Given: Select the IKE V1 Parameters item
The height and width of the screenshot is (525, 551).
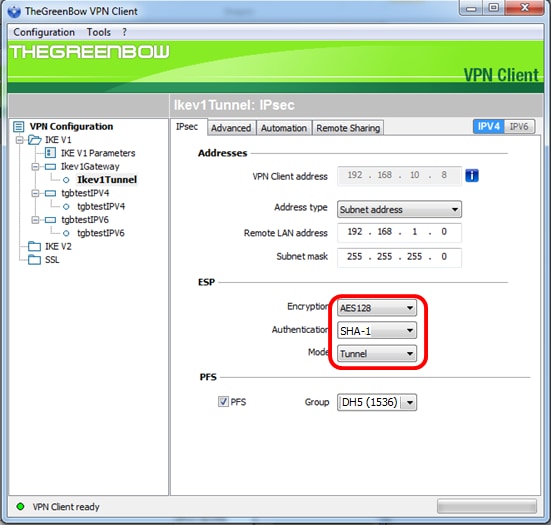Looking at the screenshot, I should coord(98,153).
